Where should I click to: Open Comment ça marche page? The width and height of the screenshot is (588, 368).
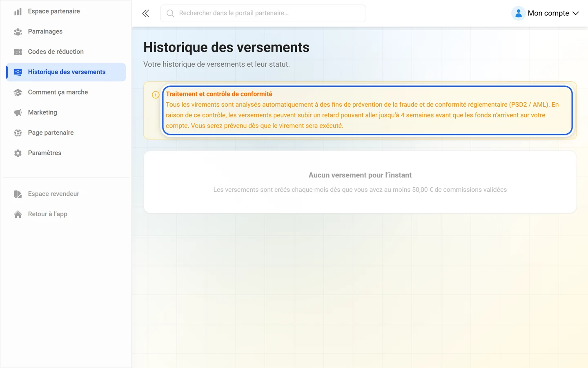pos(66,92)
